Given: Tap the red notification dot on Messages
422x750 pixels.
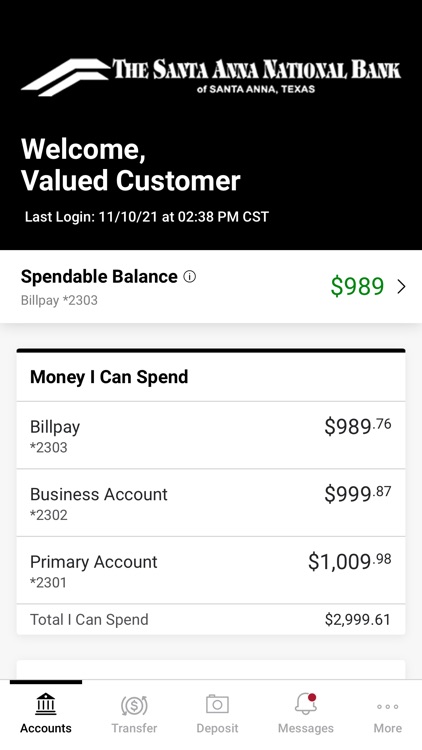Looking at the screenshot, I should (x=312, y=697).
